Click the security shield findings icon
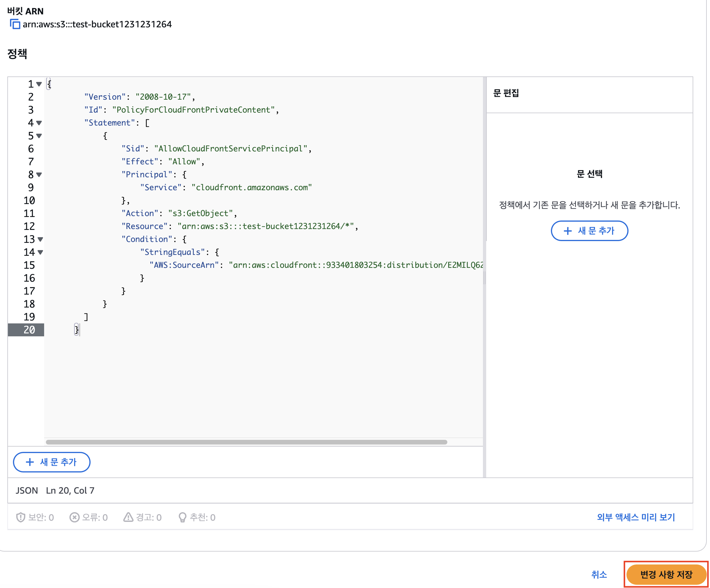The width and height of the screenshot is (710, 588). 21,517
